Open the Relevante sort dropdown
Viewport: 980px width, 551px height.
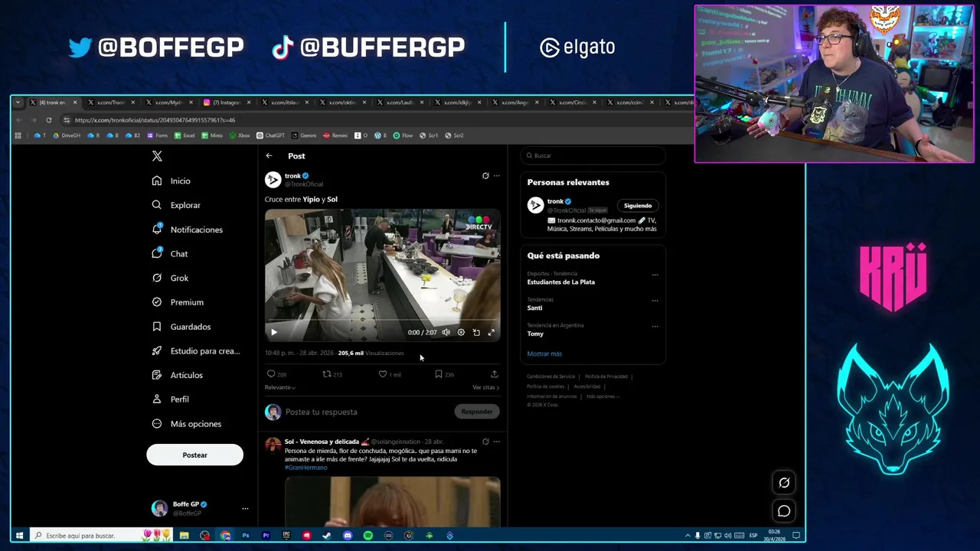[280, 387]
